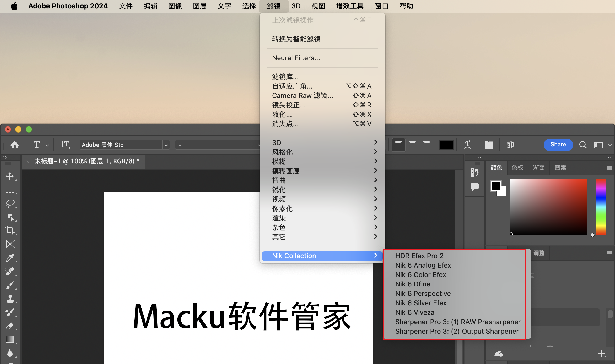The width and height of the screenshot is (615, 364).
Task: Open the color panel options menu icon
Action: (609, 168)
